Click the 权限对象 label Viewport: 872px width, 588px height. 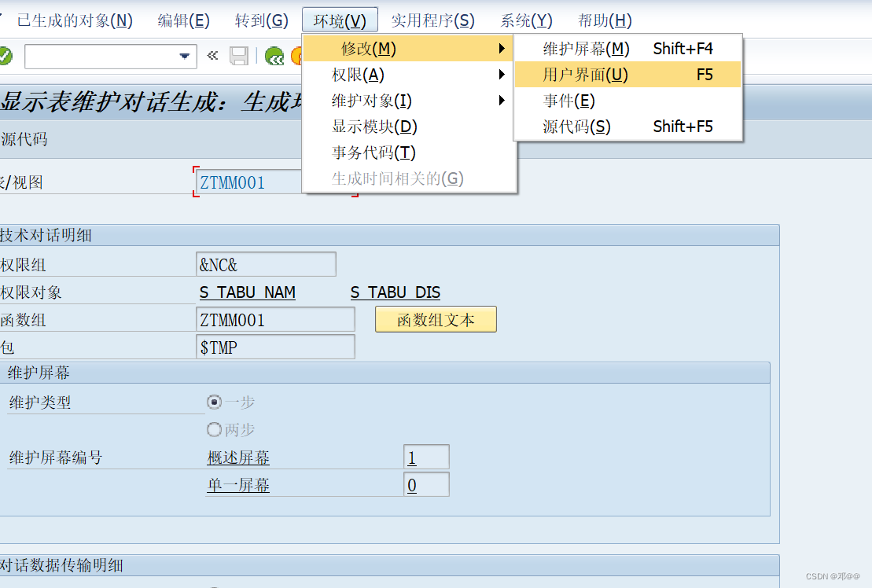click(x=31, y=292)
